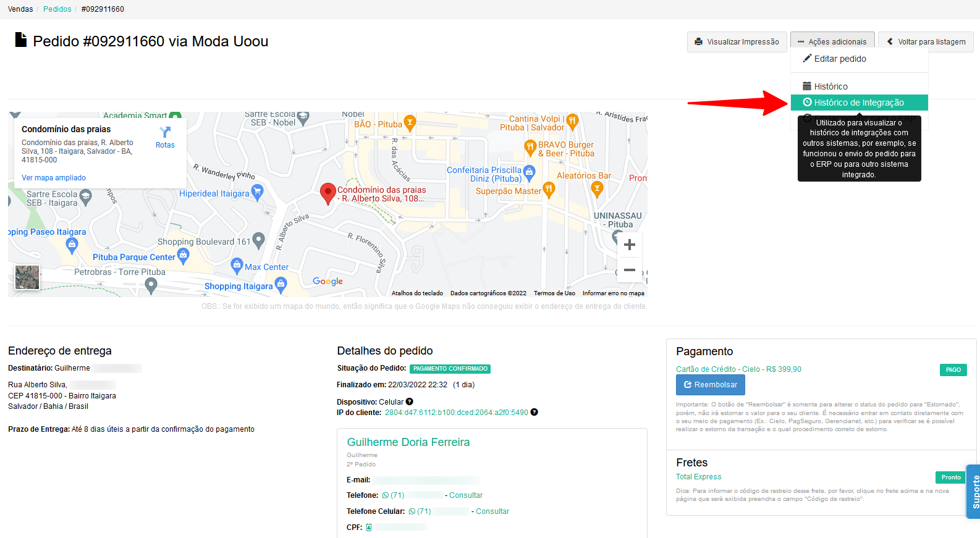Click the Vendas breadcrumb text
The height and width of the screenshot is (538, 980).
(x=20, y=9)
